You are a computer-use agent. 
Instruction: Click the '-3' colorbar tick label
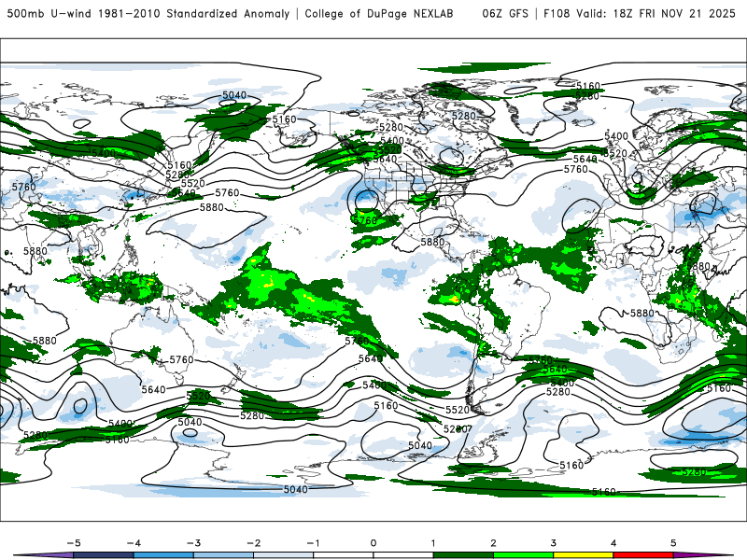coord(193,543)
